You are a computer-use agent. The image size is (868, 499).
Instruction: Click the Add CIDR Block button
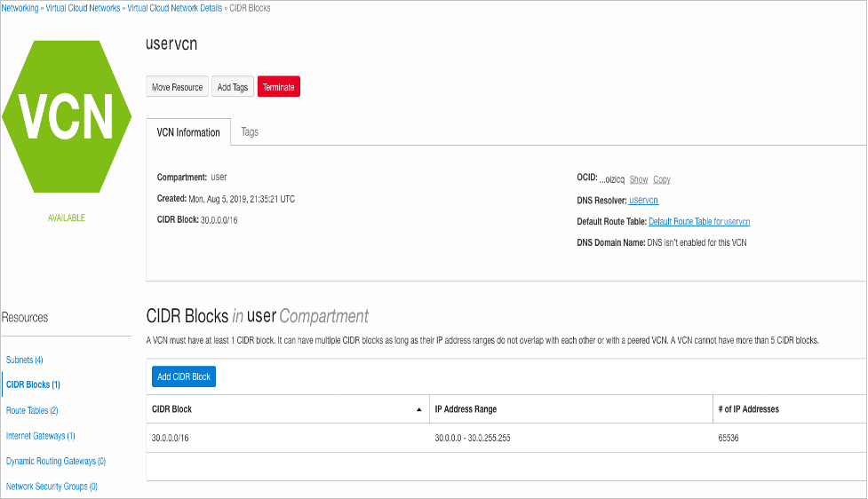click(x=184, y=376)
